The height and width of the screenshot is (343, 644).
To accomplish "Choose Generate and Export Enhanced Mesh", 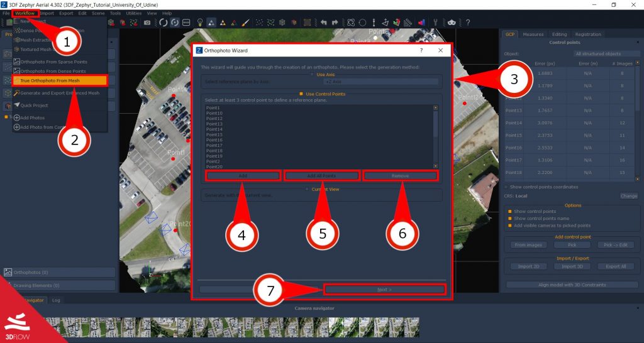I will pyautogui.click(x=60, y=93).
